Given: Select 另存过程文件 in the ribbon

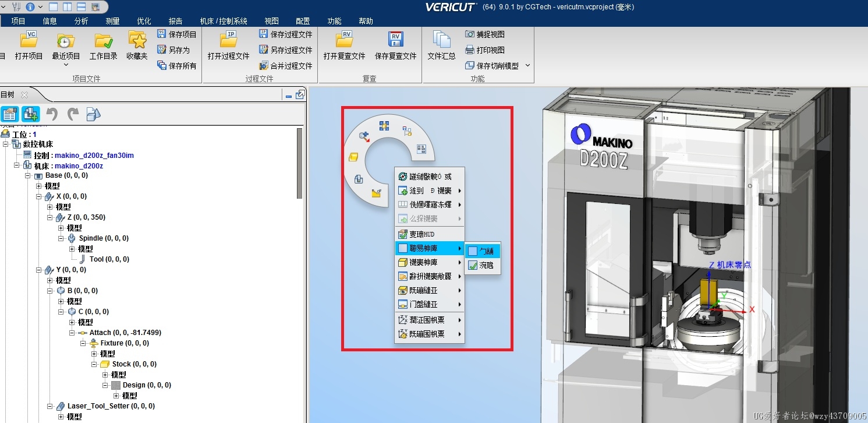Looking at the screenshot, I should (285, 50).
